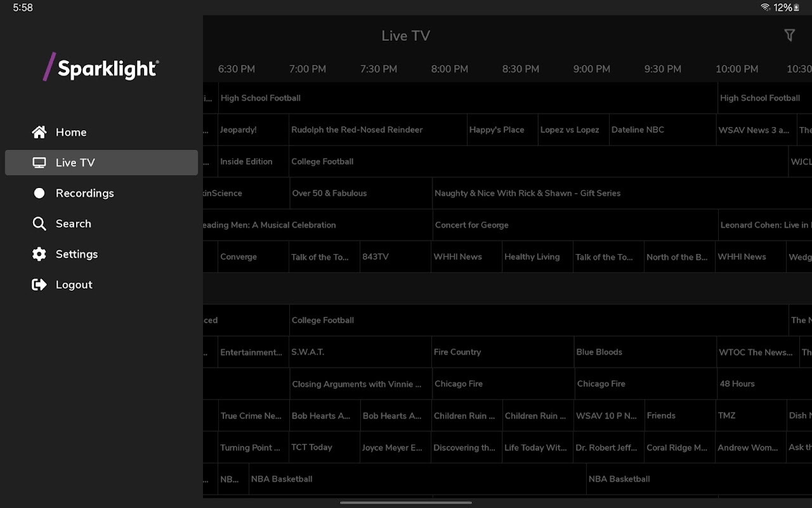Open the filter icon in Live TV header
The image size is (812, 508).
pyautogui.click(x=789, y=36)
